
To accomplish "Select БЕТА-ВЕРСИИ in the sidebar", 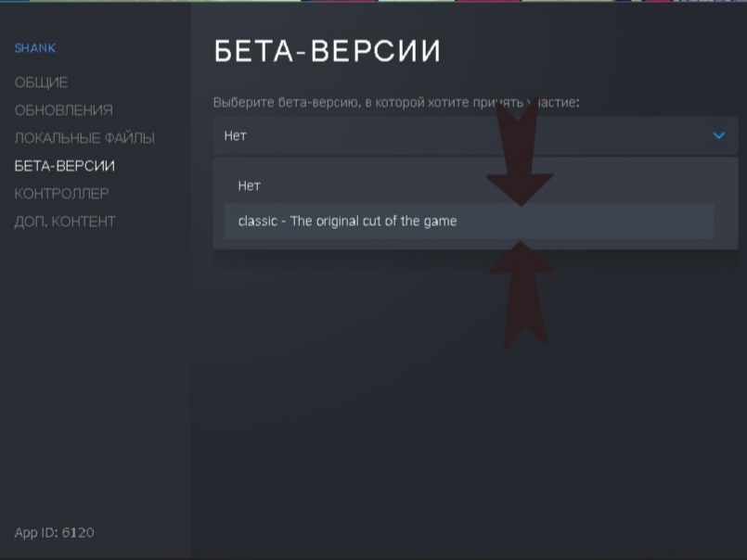I will (64, 166).
